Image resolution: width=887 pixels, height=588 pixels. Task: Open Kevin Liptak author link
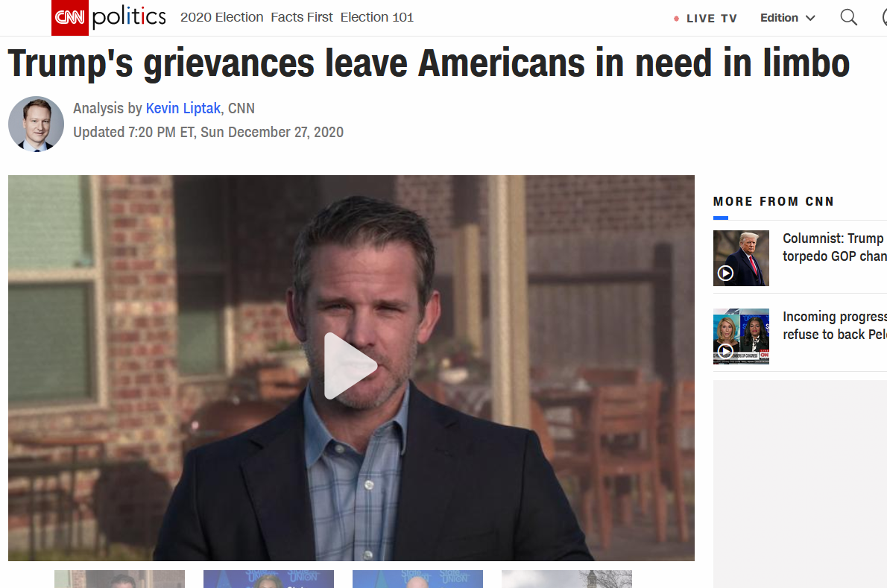(x=183, y=108)
